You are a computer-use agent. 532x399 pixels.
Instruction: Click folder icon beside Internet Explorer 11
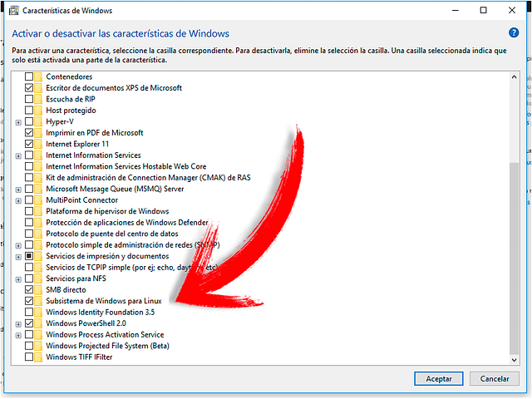click(x=38, y=144)
